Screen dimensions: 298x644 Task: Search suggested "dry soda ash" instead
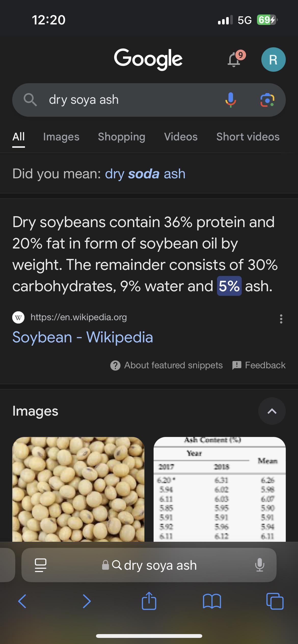click(x=145, y=174)
